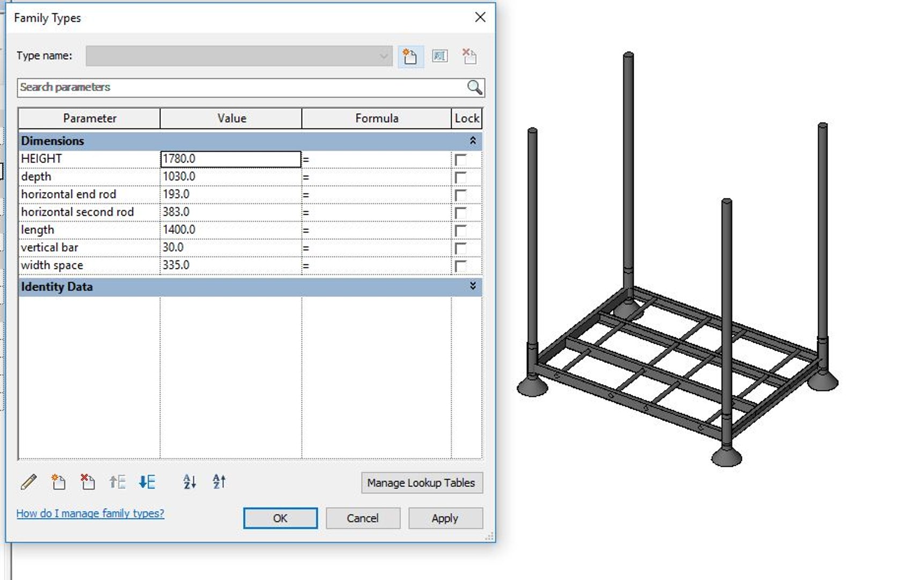Image resolution: width=924 pixels, height=580 pixels.
Task: Toggle the Lock checkbox for length
Action: click(460, 230)
